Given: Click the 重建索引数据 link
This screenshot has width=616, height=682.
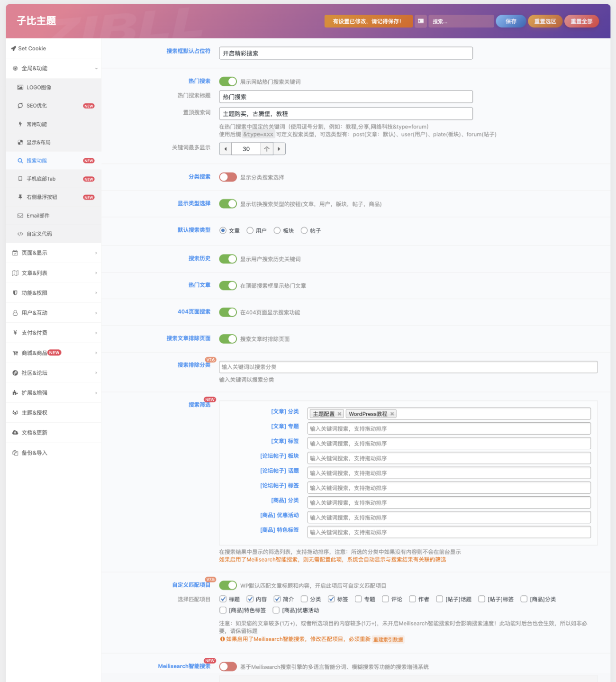Looking at the screenshot, I should point(388,639).
